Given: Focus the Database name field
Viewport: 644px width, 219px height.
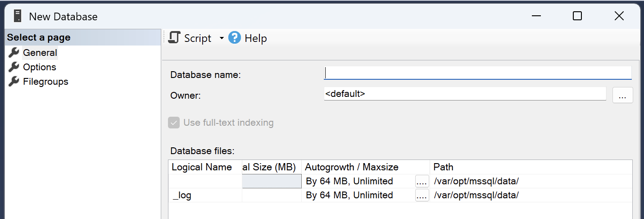Looking at the screenshot, I should (x=478, y=73).
